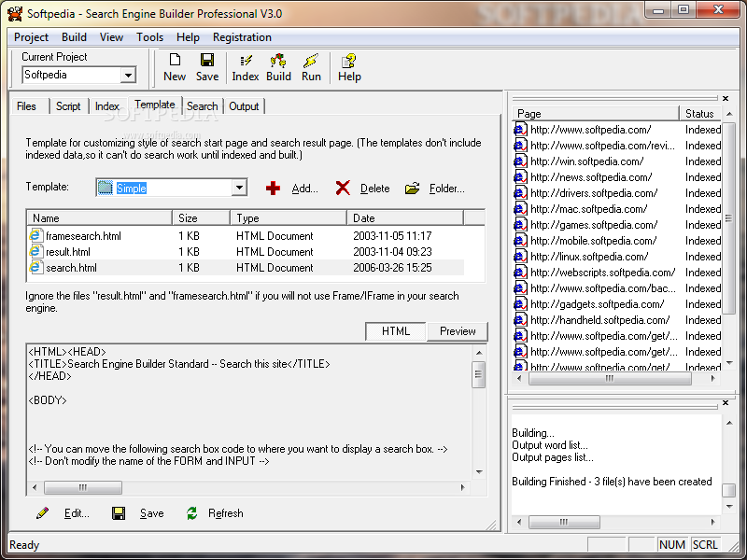This screenshot has height=560, width=747.
Task: Click the icon beside http://www.softpedia.com/
Action: pos(520,130)
